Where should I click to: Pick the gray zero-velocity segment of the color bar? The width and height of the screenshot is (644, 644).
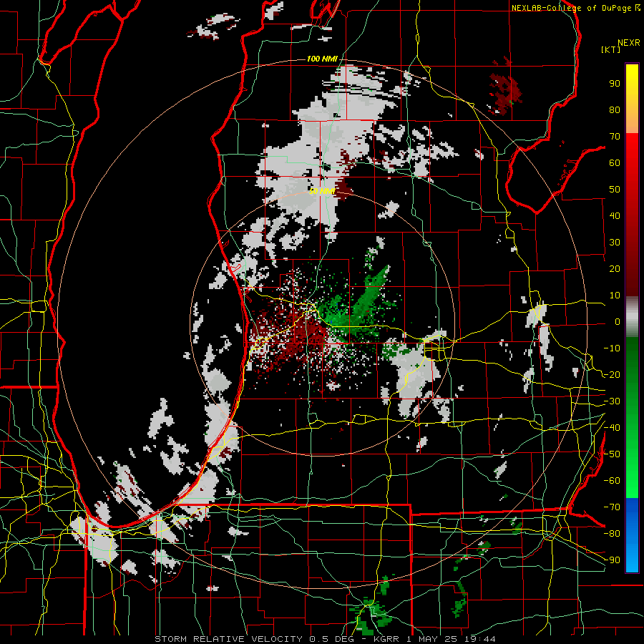pos(632,316)
